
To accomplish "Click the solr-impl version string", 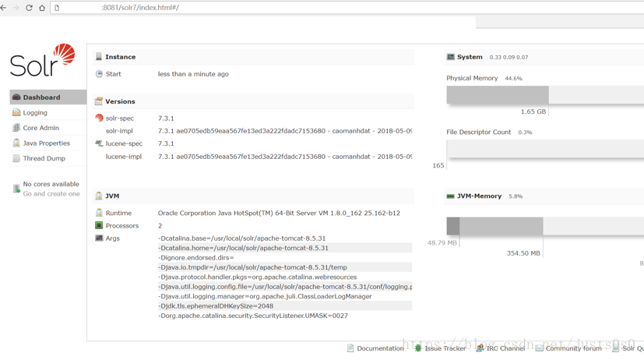I will tap(285, 131).
